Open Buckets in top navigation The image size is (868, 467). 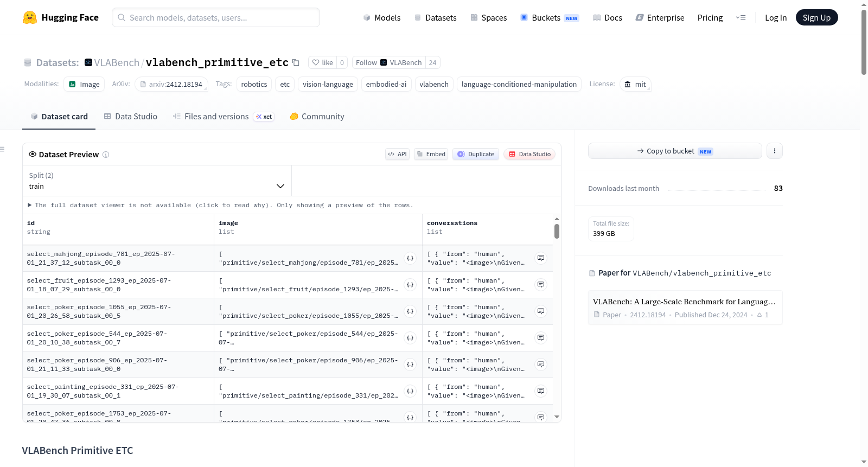click(x=550, y=17)
